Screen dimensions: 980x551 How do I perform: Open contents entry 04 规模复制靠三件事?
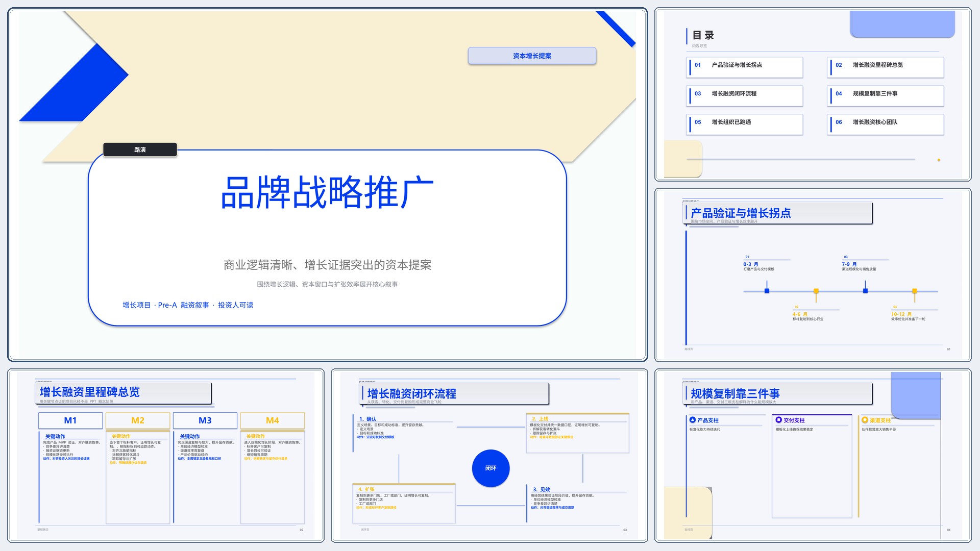886,96
